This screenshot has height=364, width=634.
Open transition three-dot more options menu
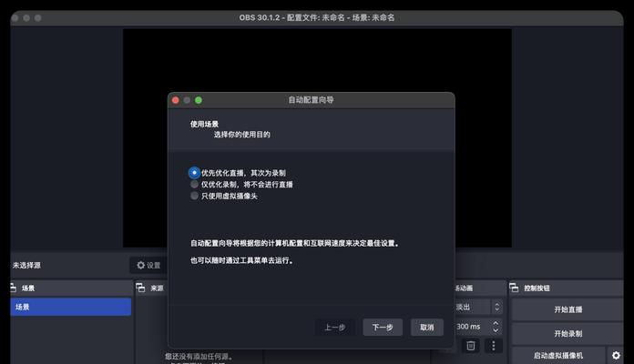pos(494,346)
